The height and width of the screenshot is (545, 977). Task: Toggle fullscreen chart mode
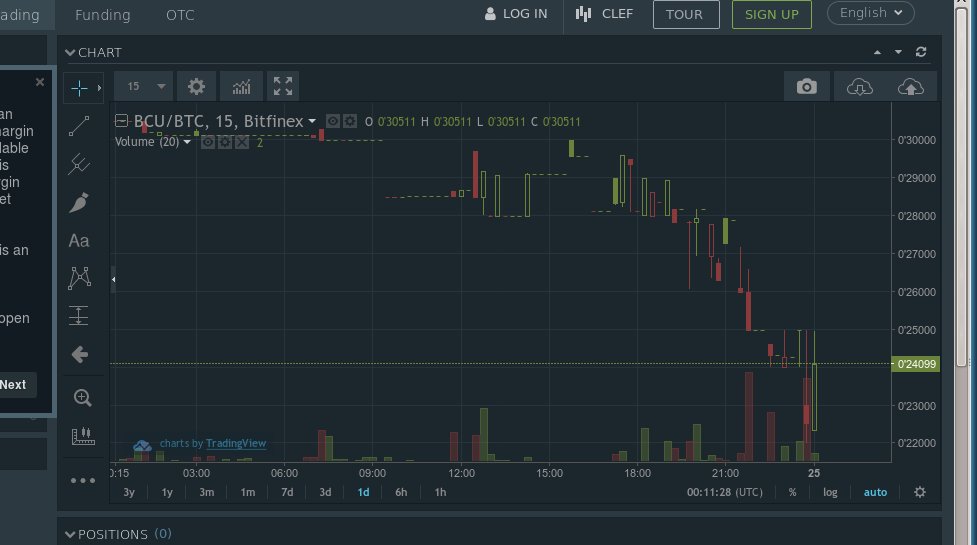(x=283, y=87)
